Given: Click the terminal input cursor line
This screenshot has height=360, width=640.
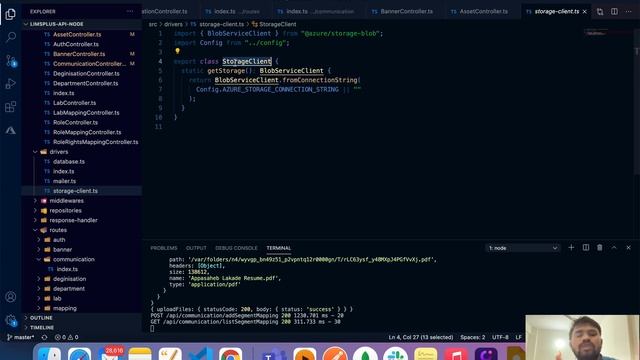Looking at the screenshot, I should point(152,329).
